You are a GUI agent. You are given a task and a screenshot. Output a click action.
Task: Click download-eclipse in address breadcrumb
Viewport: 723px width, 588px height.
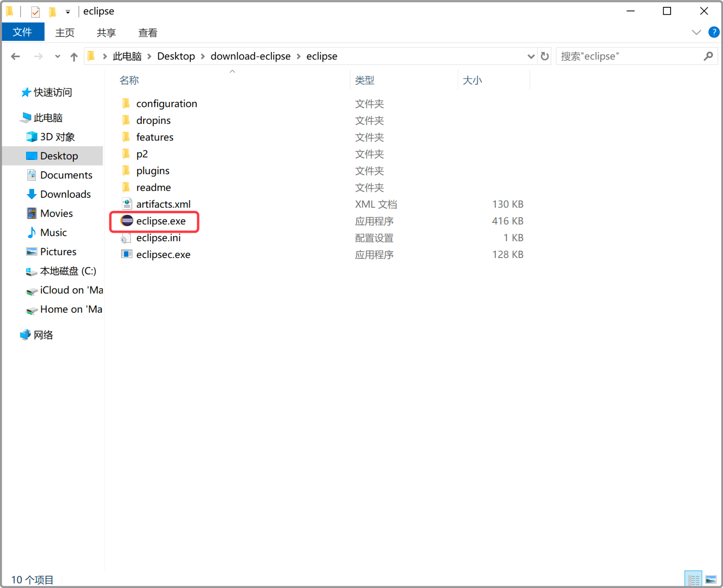pyautogui.click(x=251, y=56)
